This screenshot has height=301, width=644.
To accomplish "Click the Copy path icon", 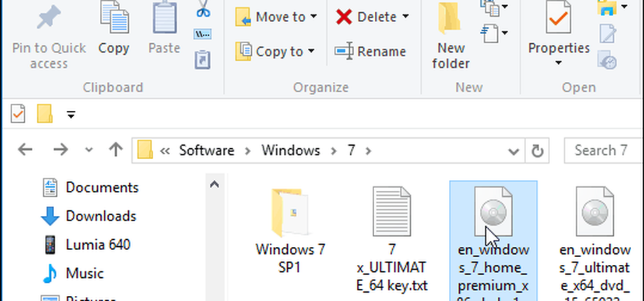I will coord(204,34).
